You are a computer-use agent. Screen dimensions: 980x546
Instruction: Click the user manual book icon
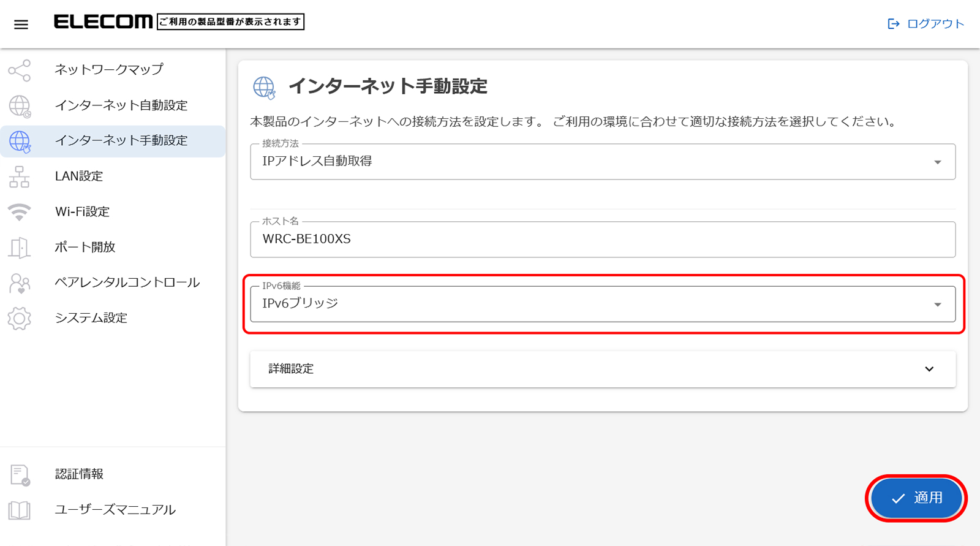[20, 510]
